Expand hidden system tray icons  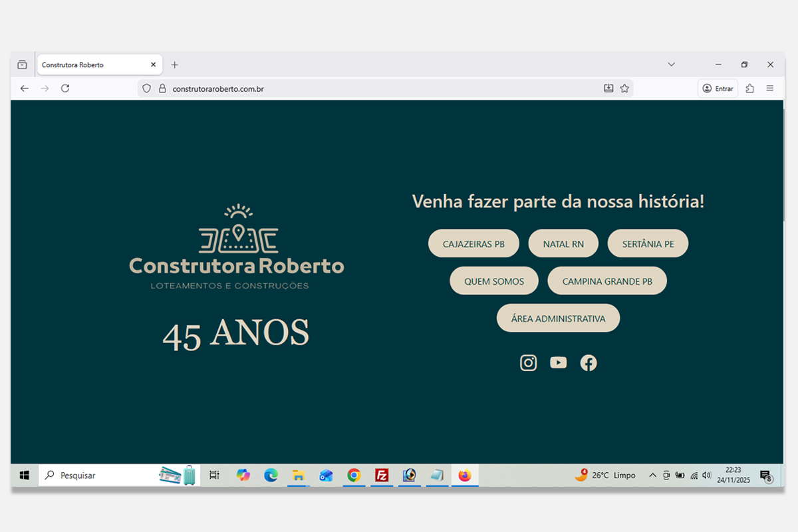(x=652, y=475)
